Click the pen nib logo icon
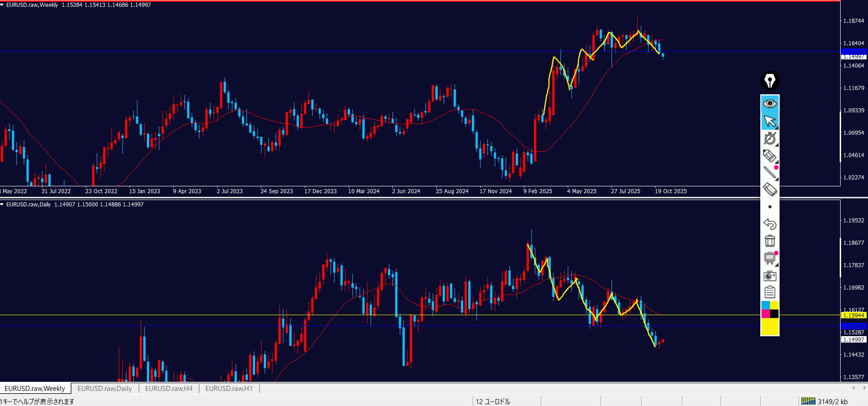 (769, 81)
